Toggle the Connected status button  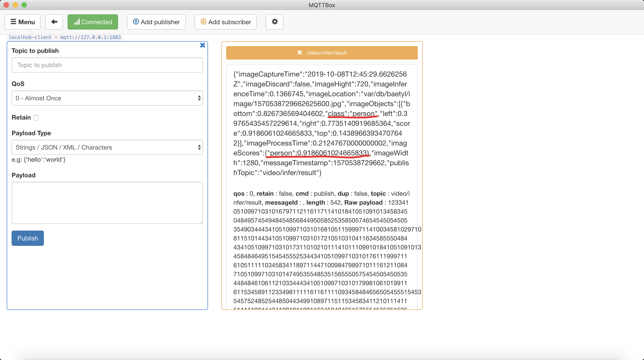pos(93,22)
